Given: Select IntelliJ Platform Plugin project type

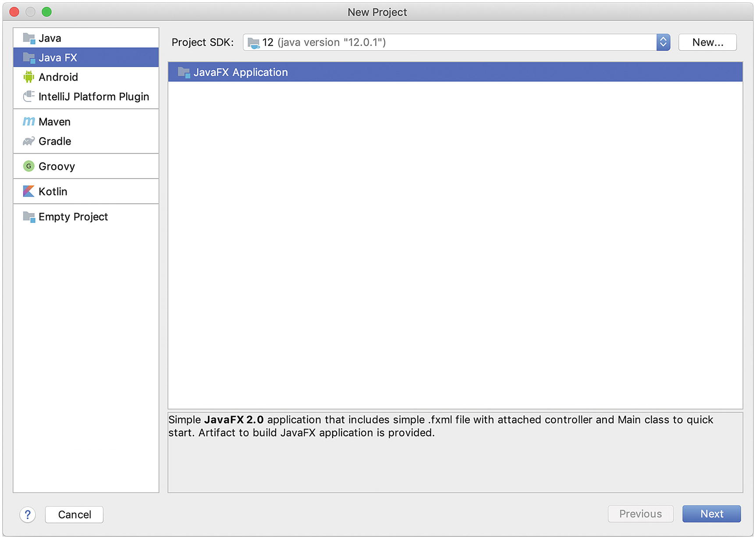Looking at the screenshot, I should (x=86, y=96).
